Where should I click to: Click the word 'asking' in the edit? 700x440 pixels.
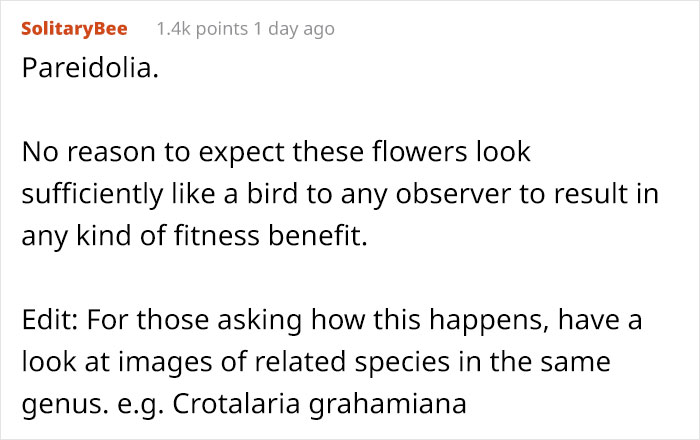(x=259, y=321)
